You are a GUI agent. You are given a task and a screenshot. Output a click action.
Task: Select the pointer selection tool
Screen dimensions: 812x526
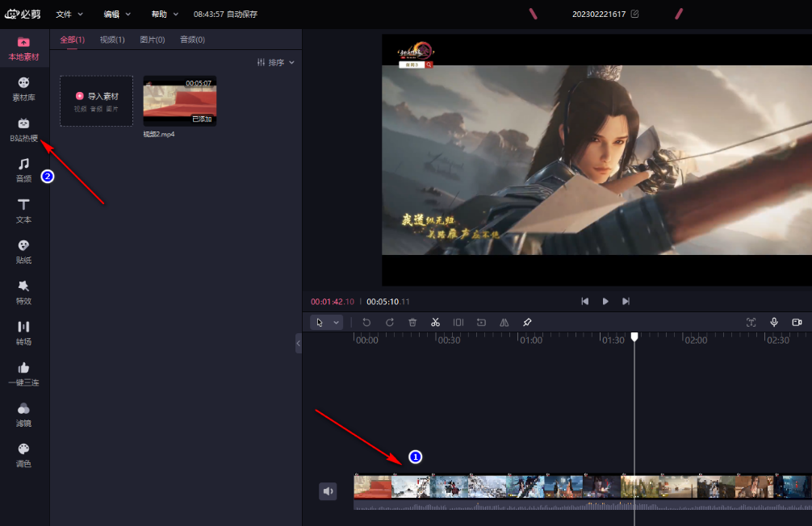320,323
